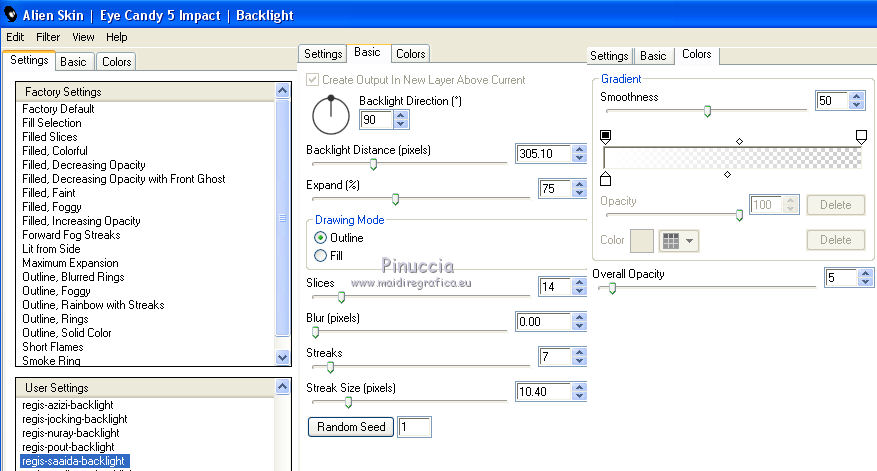Click the Smoothness slider handle
This screenshot has height=471, width=877.
[708, 111]
